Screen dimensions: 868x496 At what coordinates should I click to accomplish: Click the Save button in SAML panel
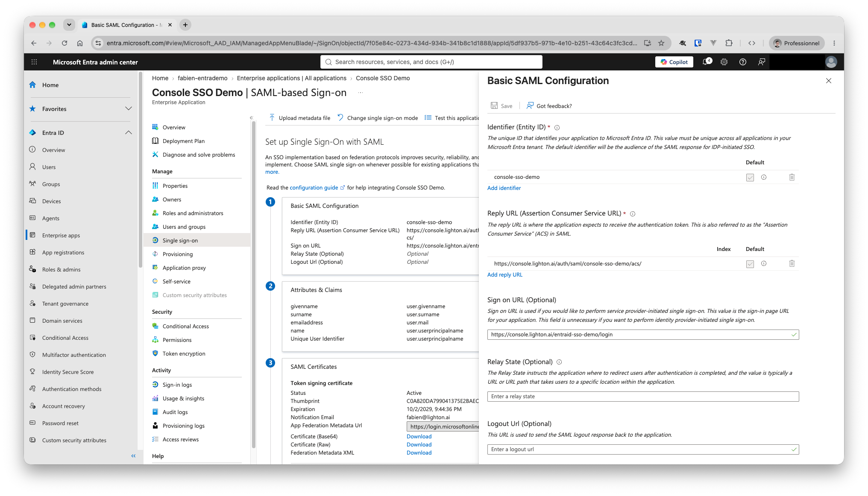pos(501,106)
